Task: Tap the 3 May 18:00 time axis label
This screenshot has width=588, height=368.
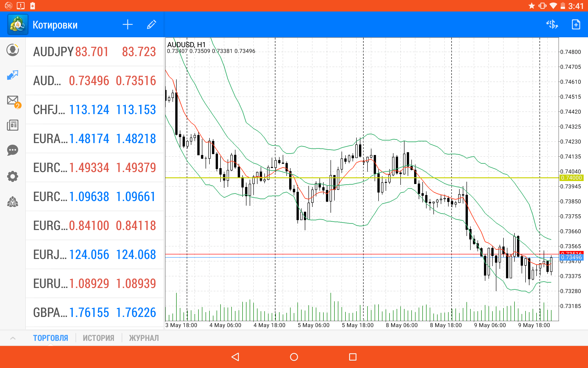Action: tap(181, 325)
